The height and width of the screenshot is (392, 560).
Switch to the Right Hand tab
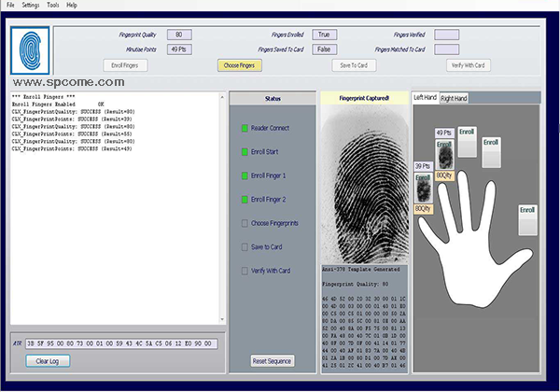pyautogui.click(x=454, y=98)
